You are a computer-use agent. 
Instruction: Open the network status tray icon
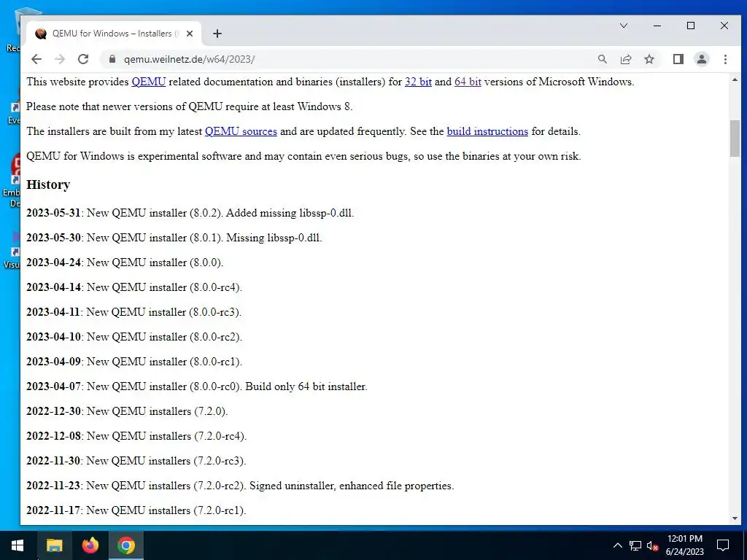635,545
